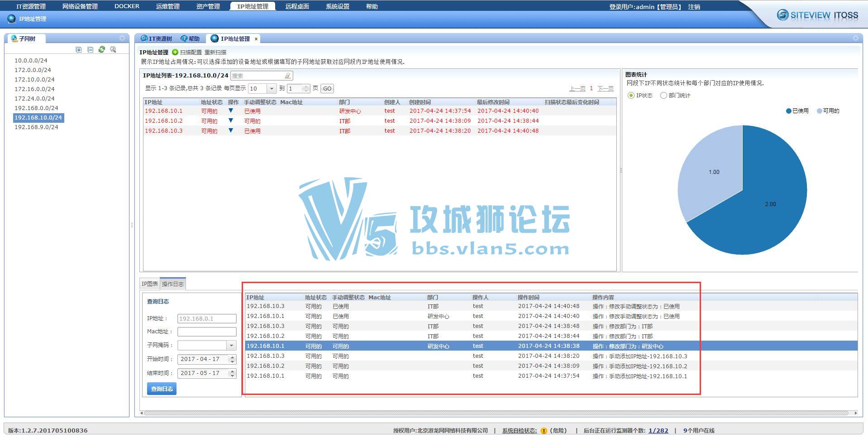Image resolution: width=868 pixels, height=438 pixels.
Task: Open the 远程桌面 menu
Action: pos(297,6)
